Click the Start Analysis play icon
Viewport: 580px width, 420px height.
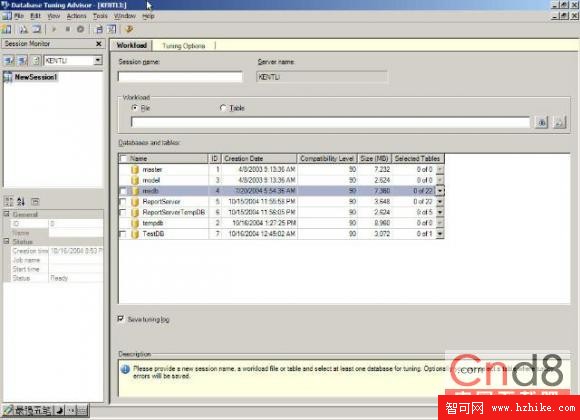tap(54, 29)
